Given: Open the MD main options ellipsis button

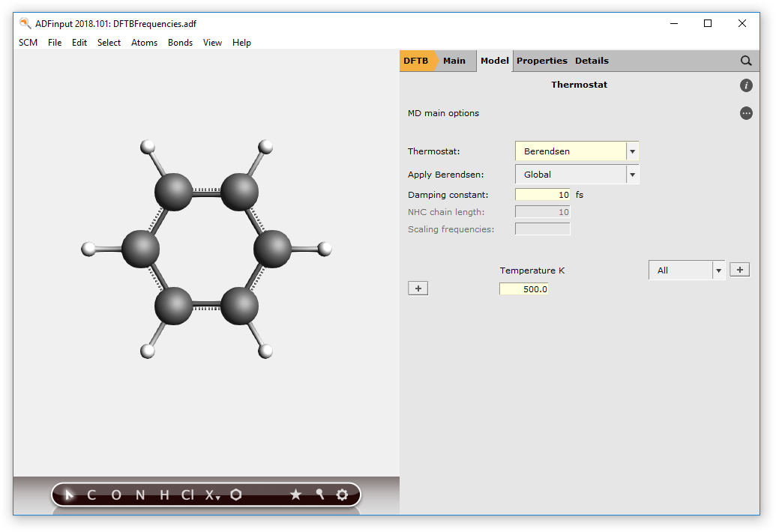Looking at the screenshot, I should click(x=746, y=113).
